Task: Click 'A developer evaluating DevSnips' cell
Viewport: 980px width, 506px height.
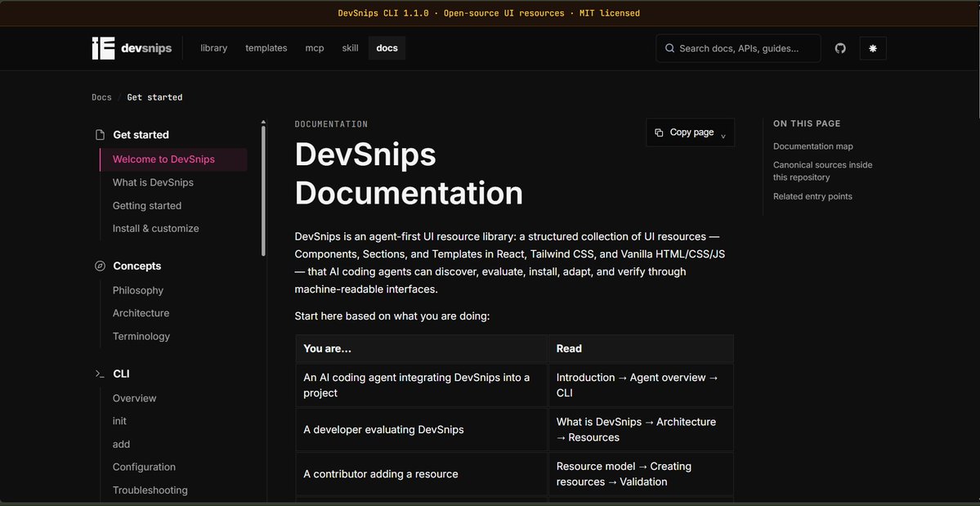Action: 422,430
